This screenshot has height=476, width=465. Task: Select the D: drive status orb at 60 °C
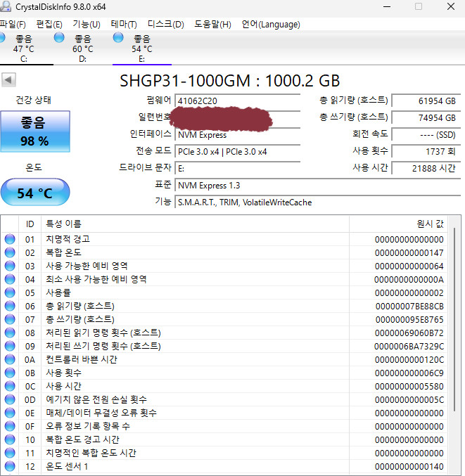tap(59, 38)
